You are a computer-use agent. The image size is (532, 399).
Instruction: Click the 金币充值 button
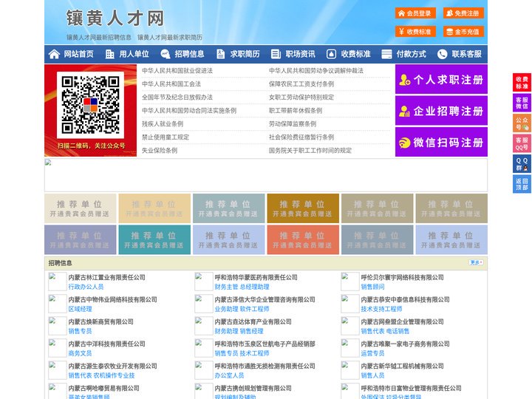[x=463, y=32]
